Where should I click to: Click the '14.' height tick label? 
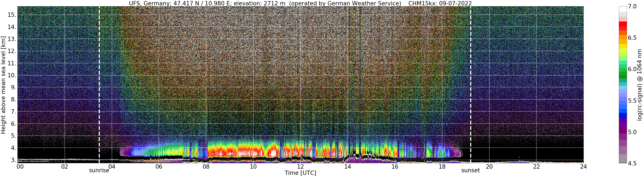pos(12,27)
